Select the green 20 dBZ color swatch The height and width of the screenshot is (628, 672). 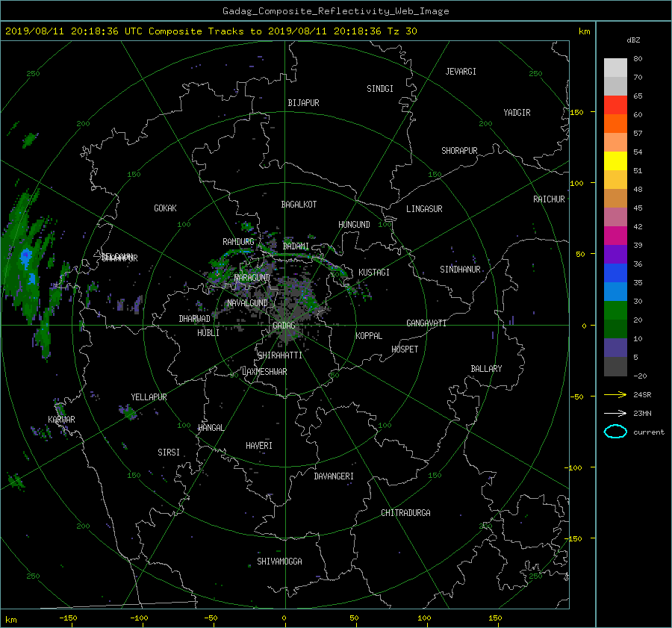point(615,311)
